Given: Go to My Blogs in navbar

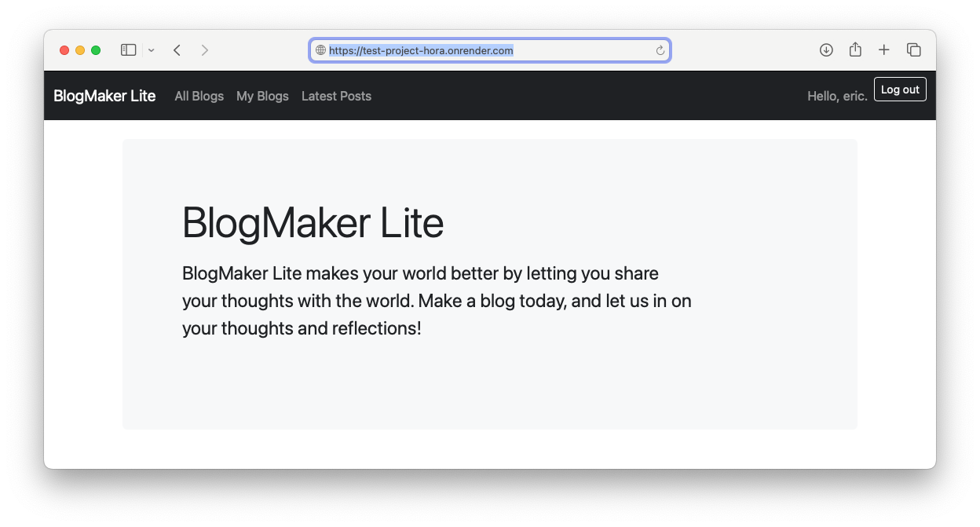Looking at the screenshot, I should [262, 96].
